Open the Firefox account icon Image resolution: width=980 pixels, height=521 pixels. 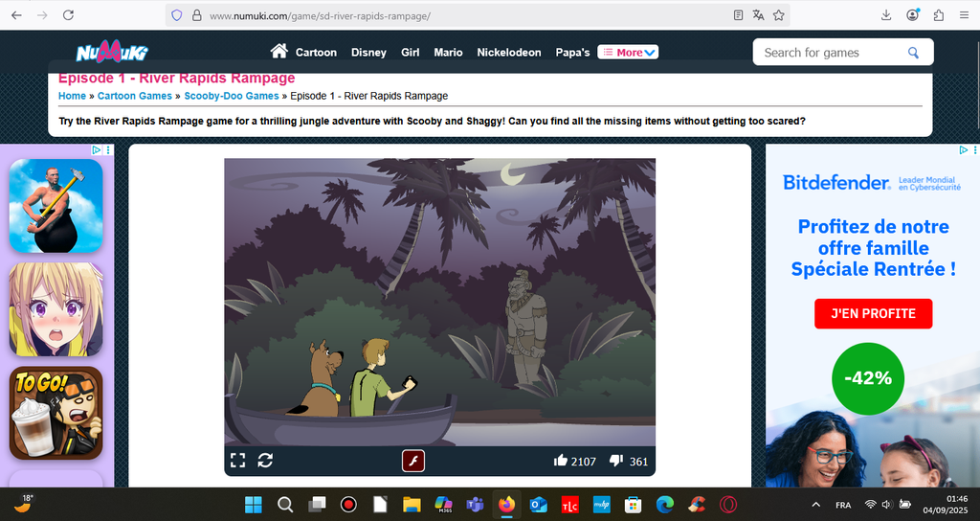coord(912,15)
